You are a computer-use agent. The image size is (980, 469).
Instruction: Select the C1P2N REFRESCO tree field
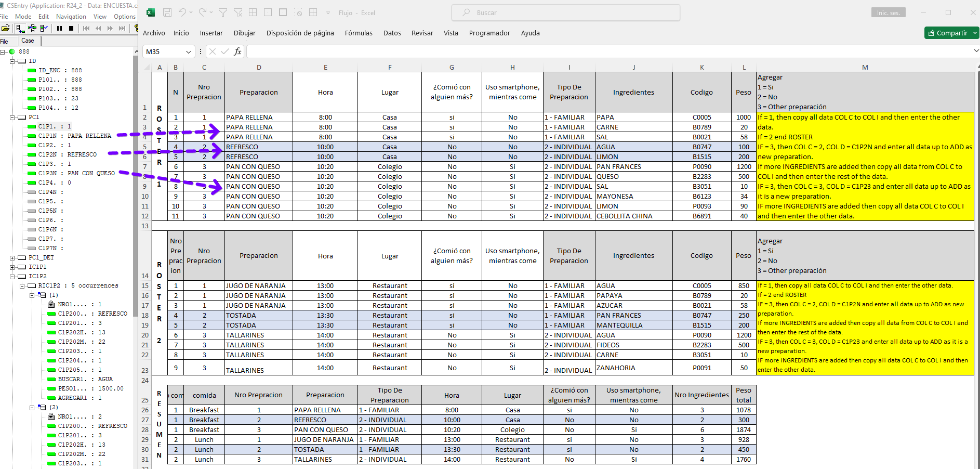68,155
